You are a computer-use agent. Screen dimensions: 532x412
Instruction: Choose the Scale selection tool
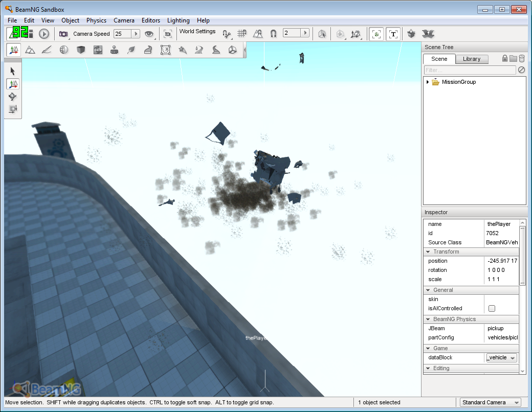click(x=13, y=109)
